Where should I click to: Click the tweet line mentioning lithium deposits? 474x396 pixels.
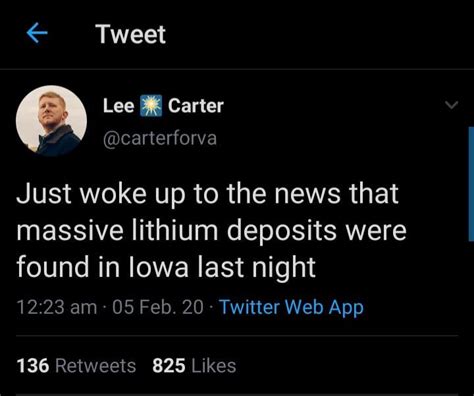coord(211,231)
